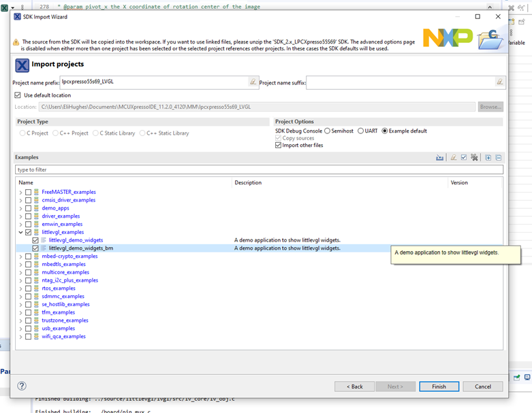Clear the project name suffix with eraser icon
The width and height of the screenshot is (532, 413).
coord(499,82)
